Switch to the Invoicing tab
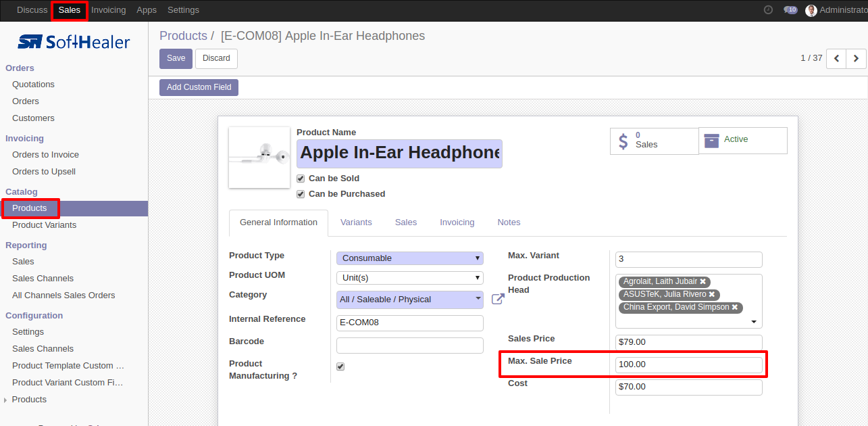 [x=457, y=222]
